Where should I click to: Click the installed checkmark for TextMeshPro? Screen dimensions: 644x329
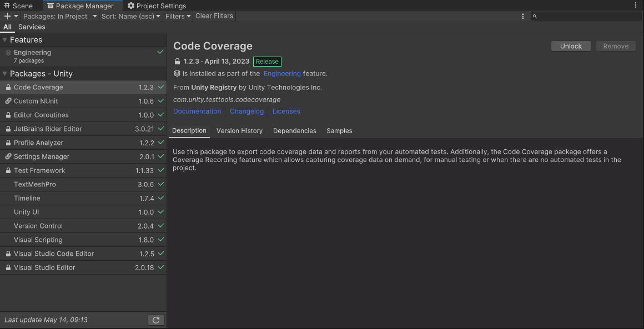pos(160,184)
